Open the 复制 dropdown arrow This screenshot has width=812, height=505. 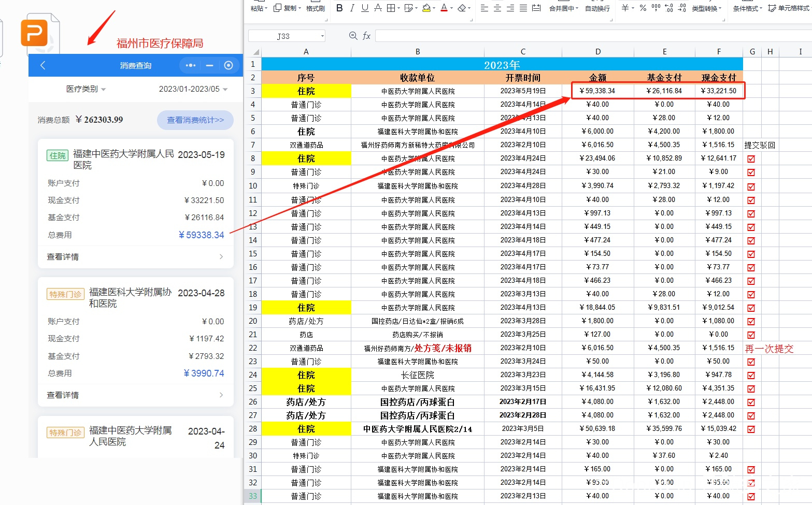coord(300,8)
